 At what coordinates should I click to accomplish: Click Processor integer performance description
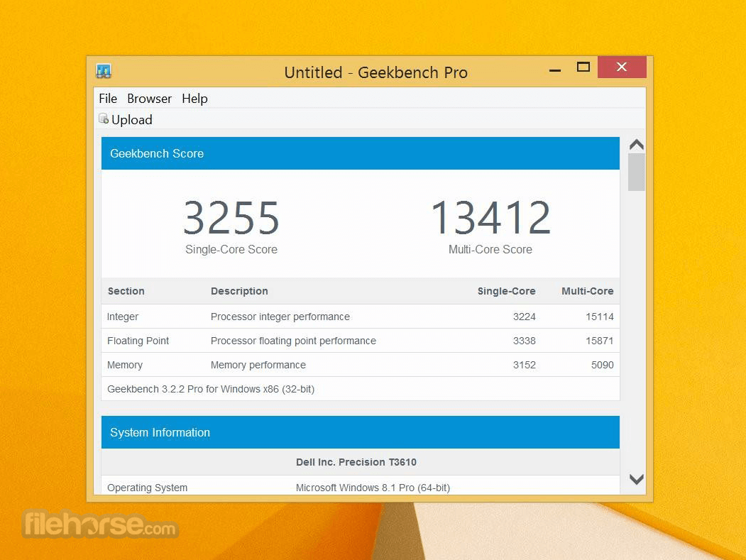[280, 317]
